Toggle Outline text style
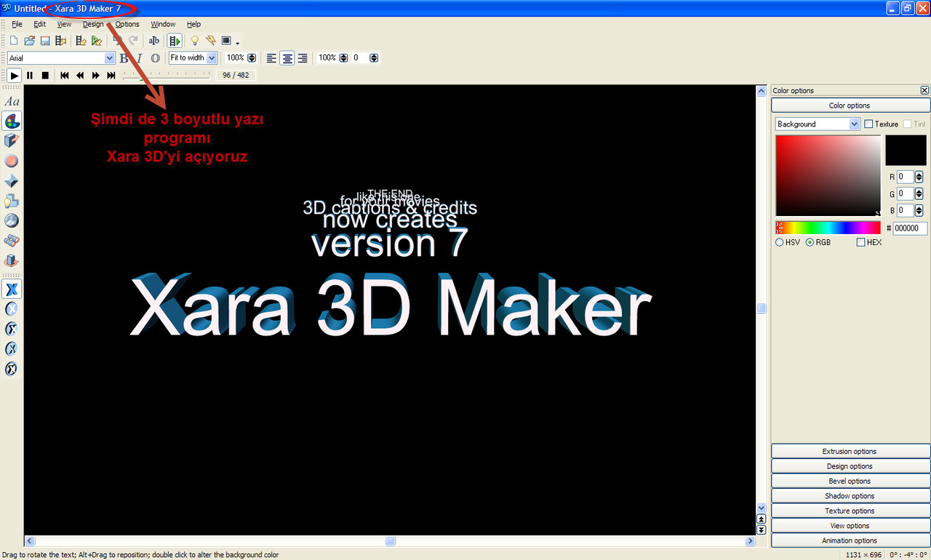931x560 pixels. [x=155, y=58]
